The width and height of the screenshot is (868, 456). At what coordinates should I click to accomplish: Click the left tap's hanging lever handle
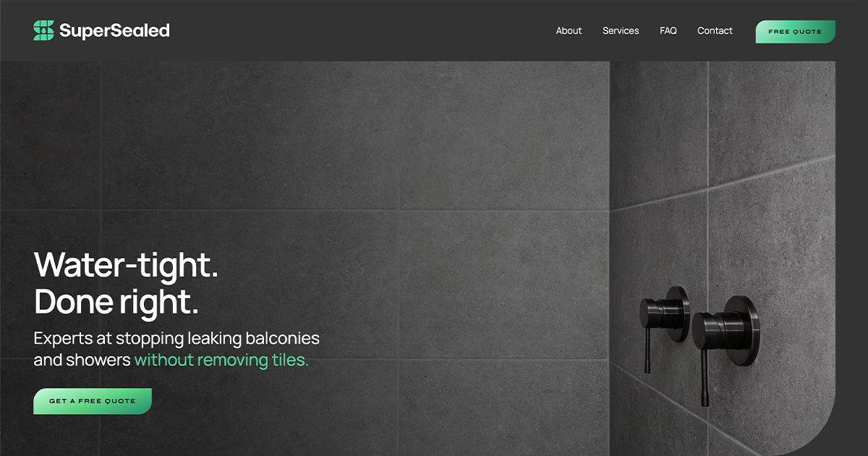click(x=647, y=352)
